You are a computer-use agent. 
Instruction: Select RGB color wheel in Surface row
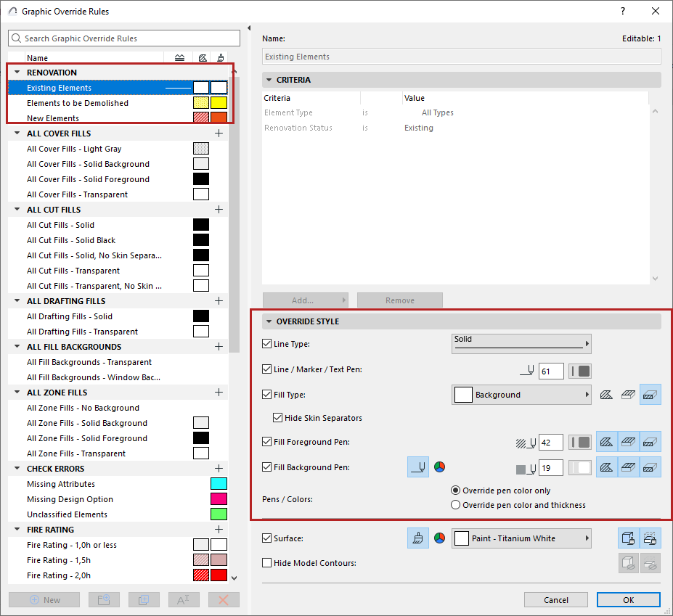[x=439, y=538]
